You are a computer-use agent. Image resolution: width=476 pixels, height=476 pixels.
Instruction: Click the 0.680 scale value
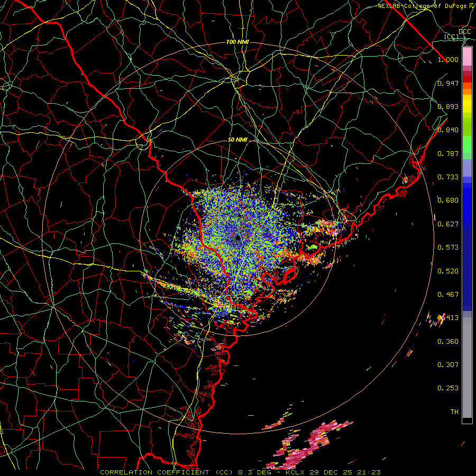tap(448, 200)
